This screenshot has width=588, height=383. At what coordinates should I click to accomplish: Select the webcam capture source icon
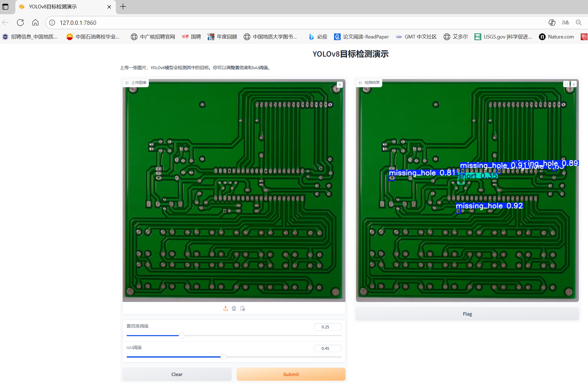click(234, 308)
